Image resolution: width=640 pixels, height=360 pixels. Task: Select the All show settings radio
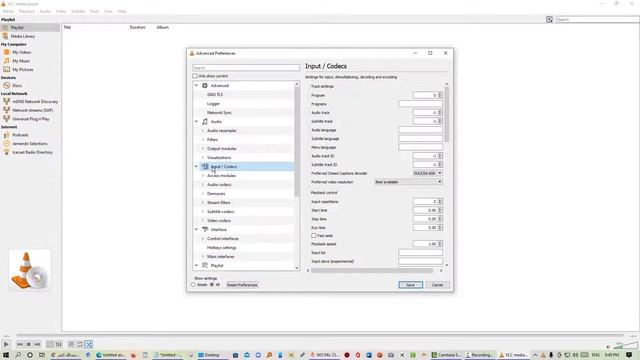[x=212, y=284]
